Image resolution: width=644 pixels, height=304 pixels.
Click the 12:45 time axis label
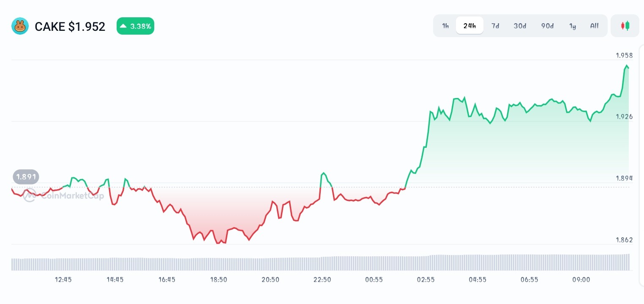(x=63, y=280)
